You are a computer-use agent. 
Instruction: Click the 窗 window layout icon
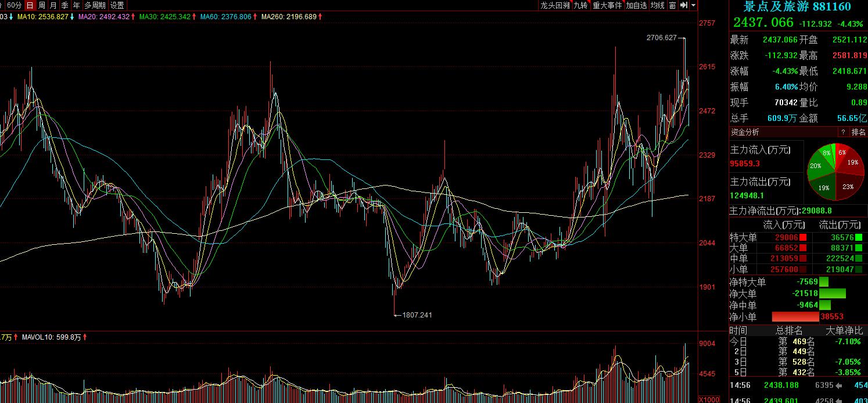[x=672, y=5]
